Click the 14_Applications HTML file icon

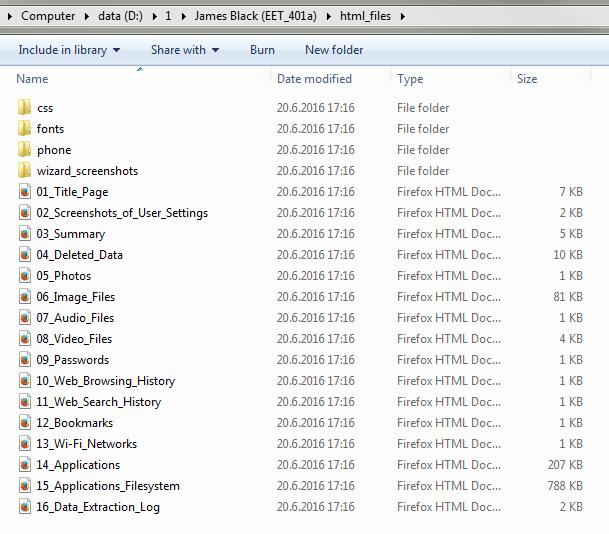click(25, 465)
